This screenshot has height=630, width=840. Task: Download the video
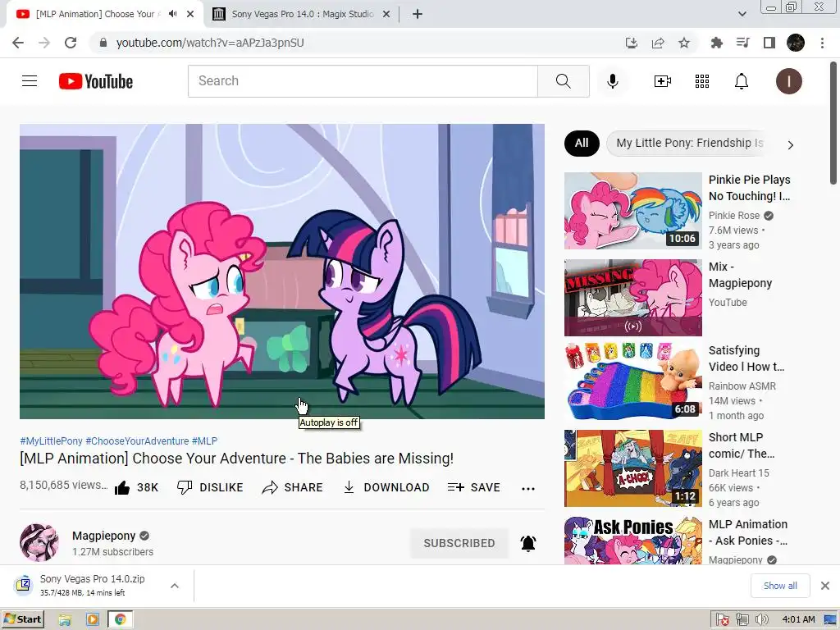386,487
